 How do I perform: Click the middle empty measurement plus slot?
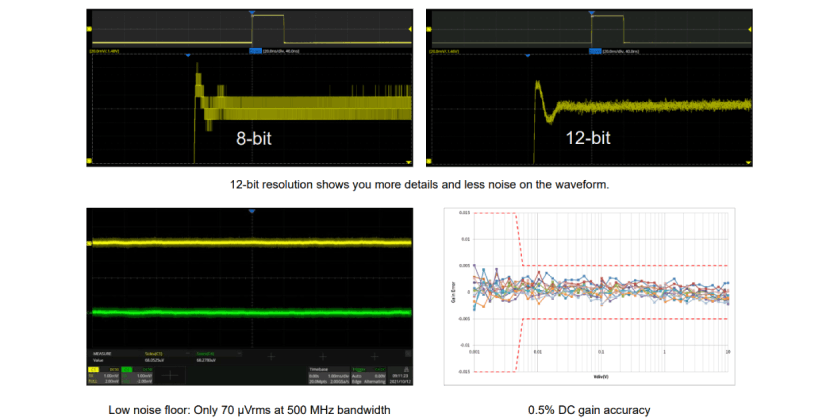[322, 355]
